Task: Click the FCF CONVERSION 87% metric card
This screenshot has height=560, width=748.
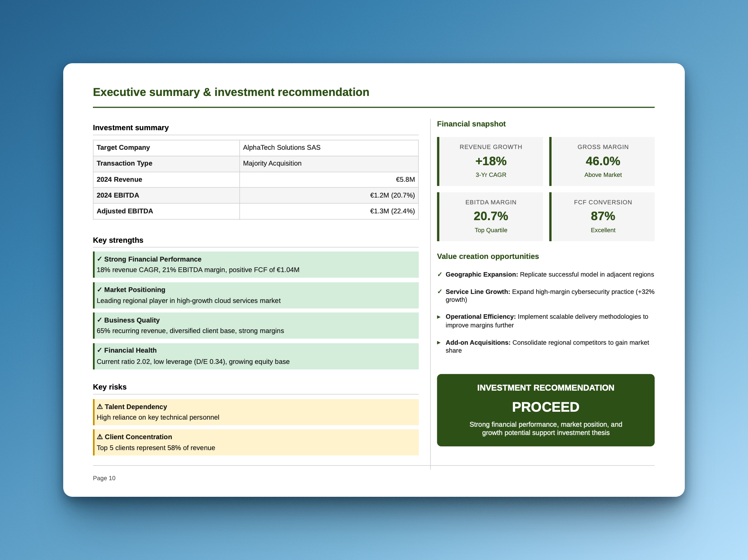Action: (602, 216)
